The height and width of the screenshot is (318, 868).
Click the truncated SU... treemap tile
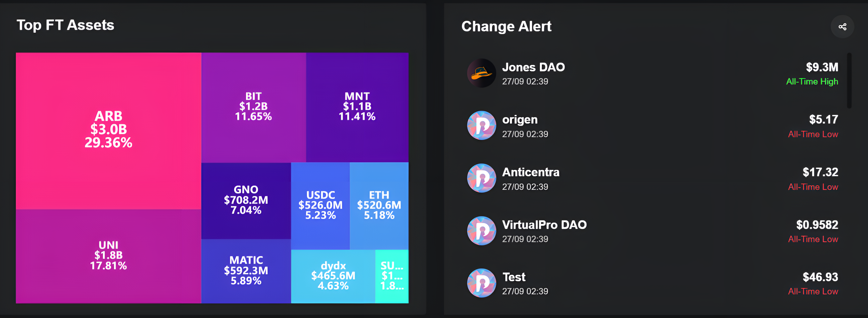point(392,276)
